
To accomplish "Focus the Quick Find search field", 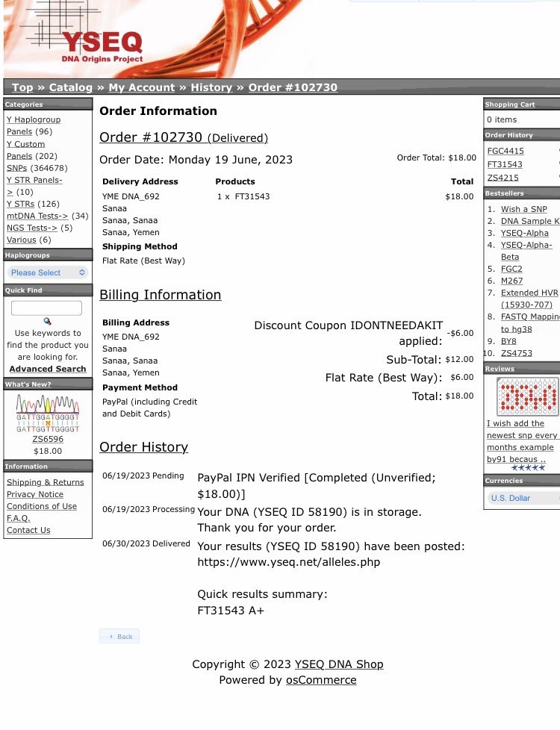I will (46, 308).
